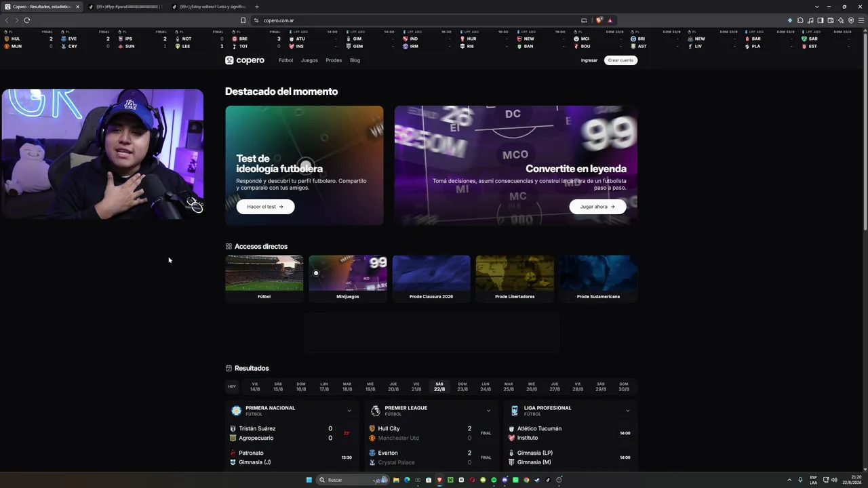868x488 pixels.
Task: Open the Prode Libertadores shortcut
Action: tap(515, 278)
